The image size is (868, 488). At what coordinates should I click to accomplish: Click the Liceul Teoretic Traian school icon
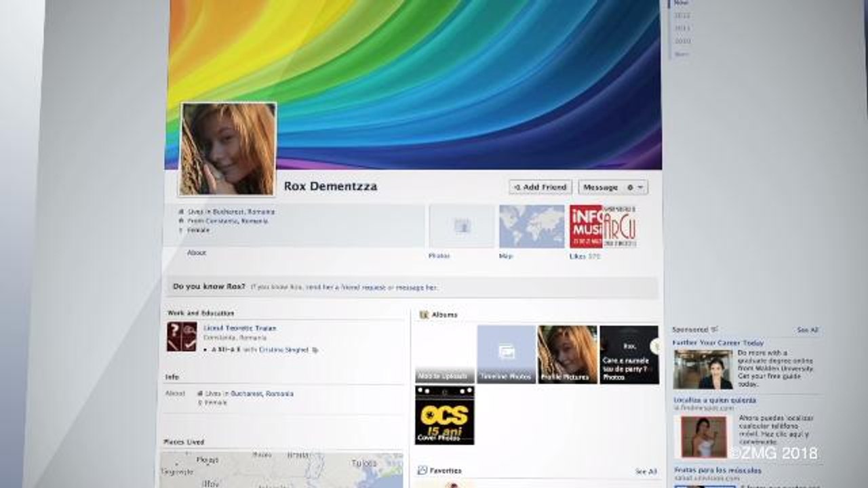182,337
